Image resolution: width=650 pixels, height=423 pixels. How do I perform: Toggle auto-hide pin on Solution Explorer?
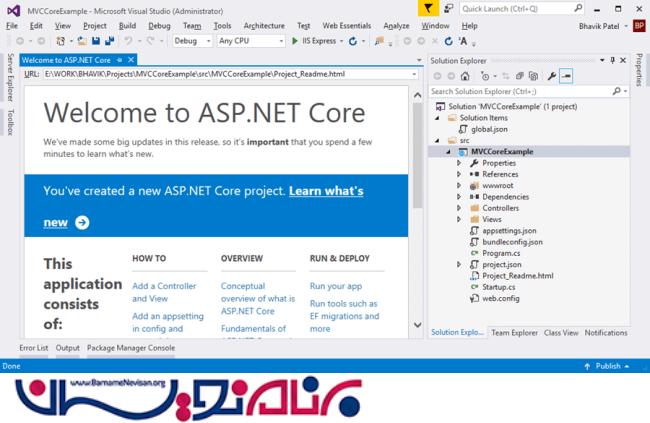click(610, 60)
